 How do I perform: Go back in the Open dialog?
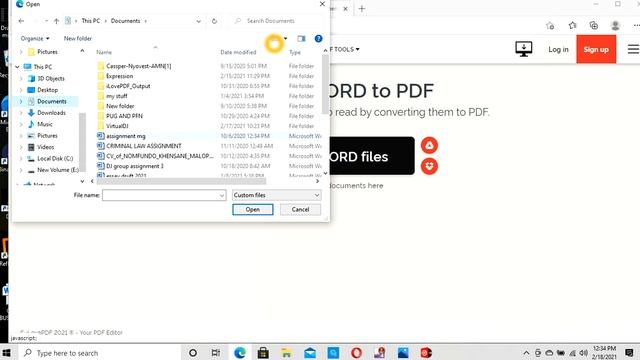coord(21,21)
